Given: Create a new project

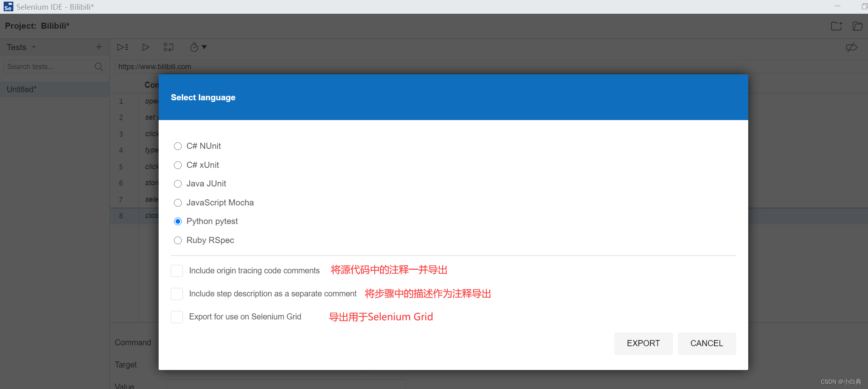Looking at the screenshot, I should coord(836,25).
